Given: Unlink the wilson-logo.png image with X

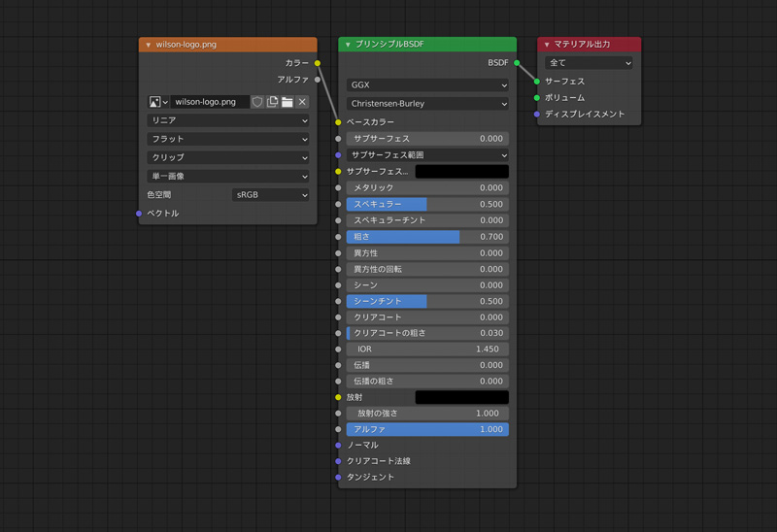Looking at the screenshot, I should (302, 102).
